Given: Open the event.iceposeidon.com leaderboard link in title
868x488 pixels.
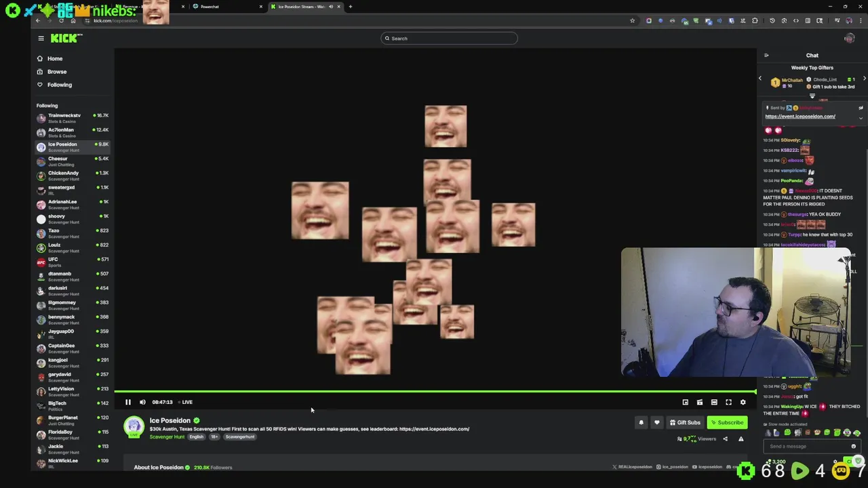Looking at the screenshot, I should [434, 429].
